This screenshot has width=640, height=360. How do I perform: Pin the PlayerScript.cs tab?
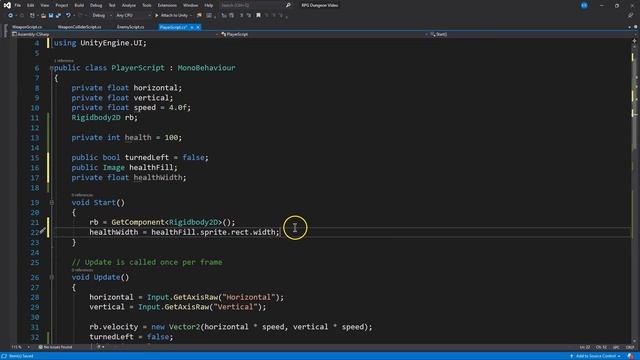(x=191, y=27)
